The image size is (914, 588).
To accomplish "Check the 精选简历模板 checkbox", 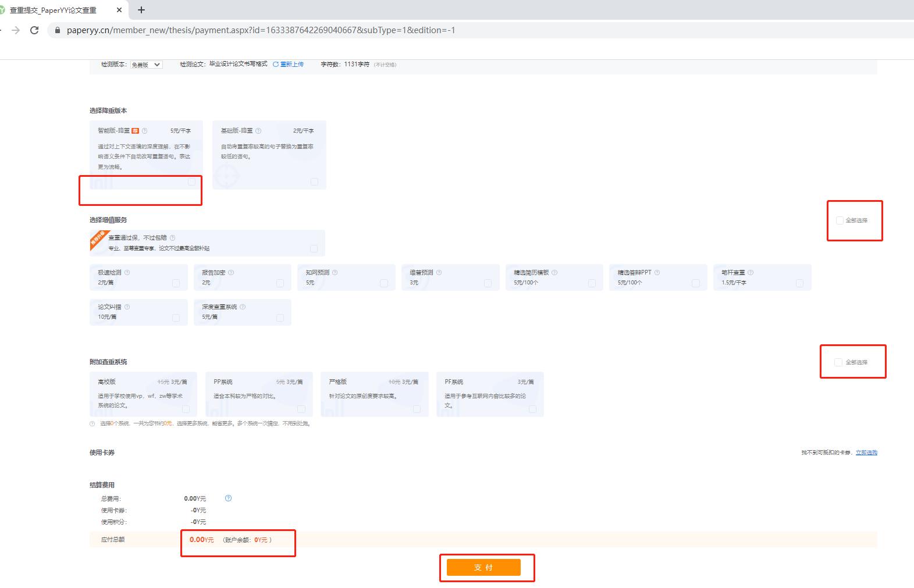I will coord(592,283).
